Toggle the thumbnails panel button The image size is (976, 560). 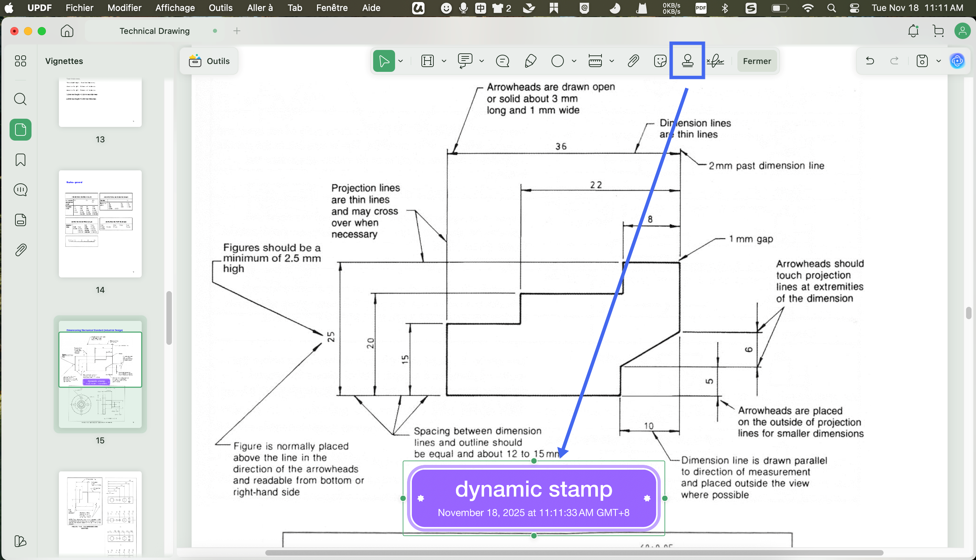[x=21, y=130]
